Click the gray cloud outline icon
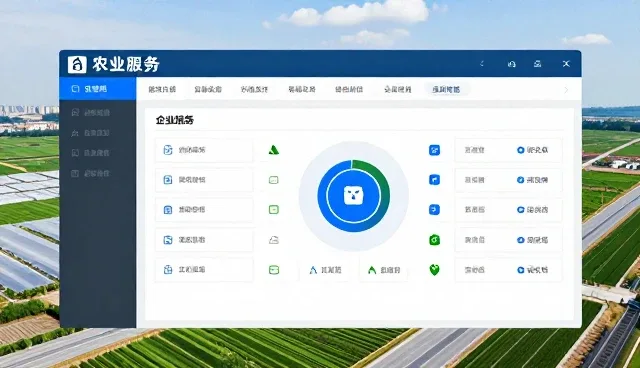 pyautogui.click(x=273, y=240)
